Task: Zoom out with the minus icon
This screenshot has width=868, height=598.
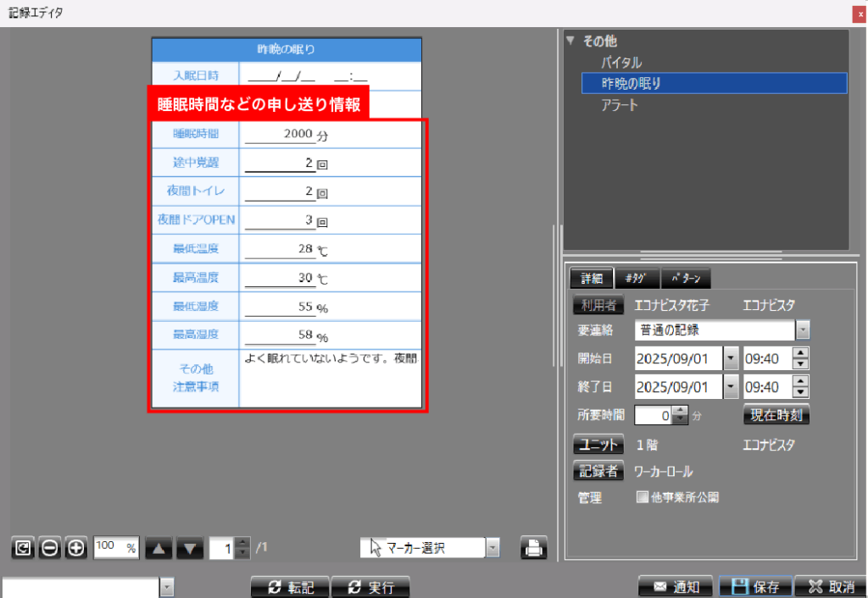Action: pyautogui.click(x=50, y=548)
